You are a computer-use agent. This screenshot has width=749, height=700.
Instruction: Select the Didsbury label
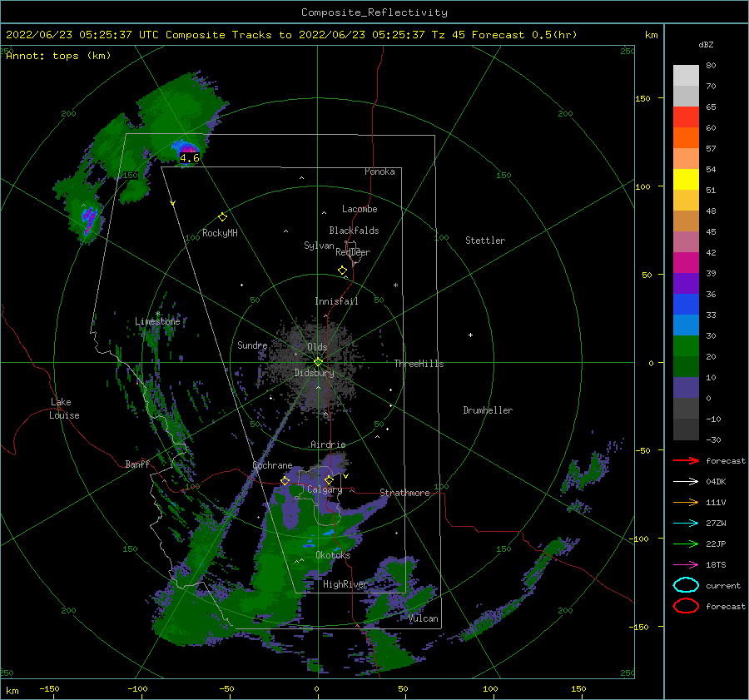314,373
